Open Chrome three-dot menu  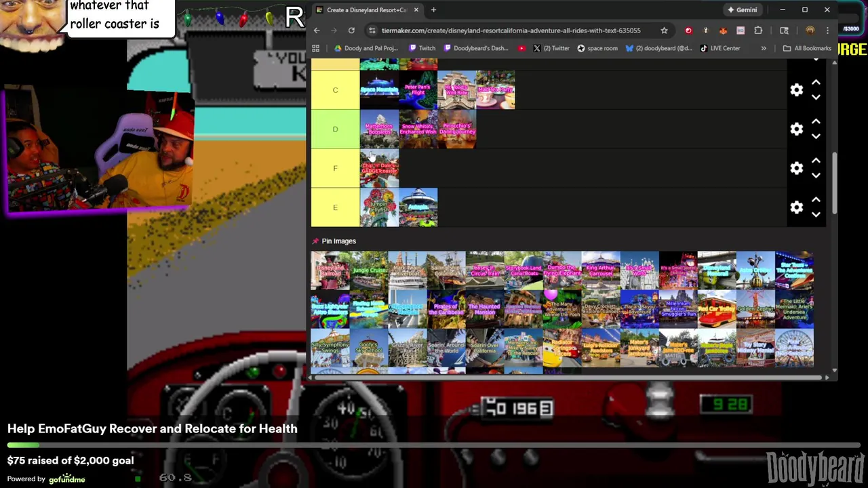(827, 30)
